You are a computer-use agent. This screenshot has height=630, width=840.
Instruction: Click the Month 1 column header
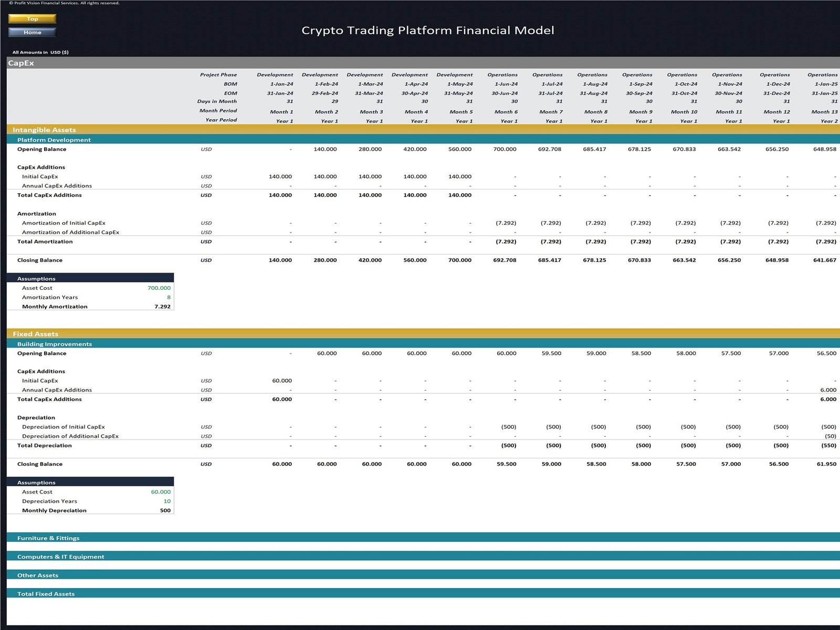coord(281,112)
